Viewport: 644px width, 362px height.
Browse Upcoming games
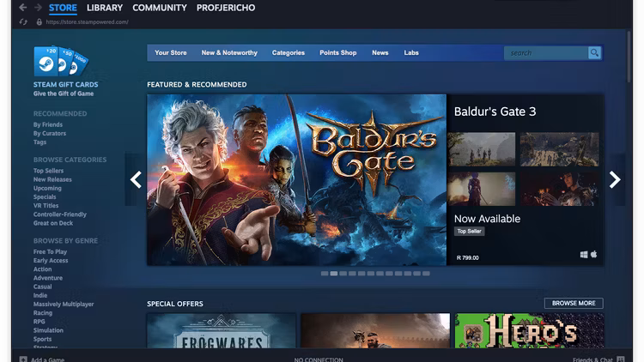point(47,188)
